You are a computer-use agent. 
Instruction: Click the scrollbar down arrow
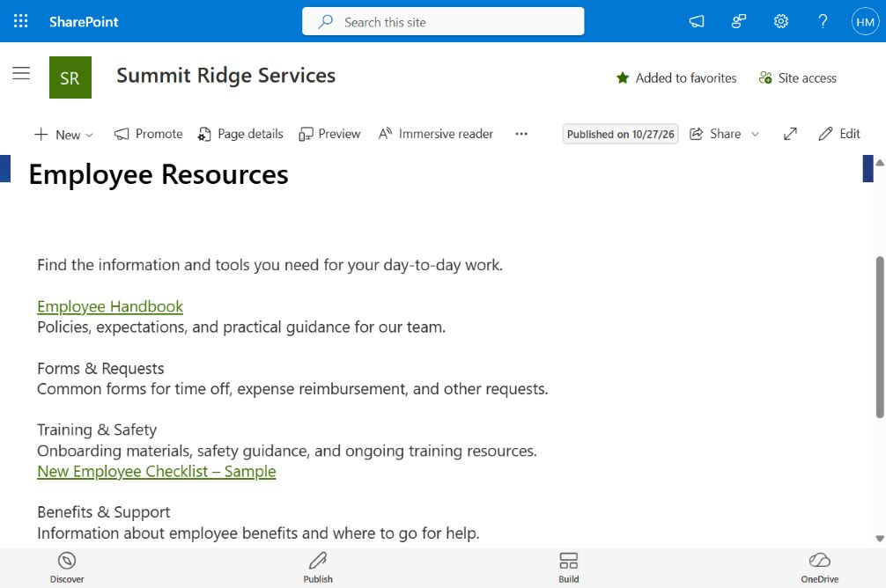[x=880, y=539]
